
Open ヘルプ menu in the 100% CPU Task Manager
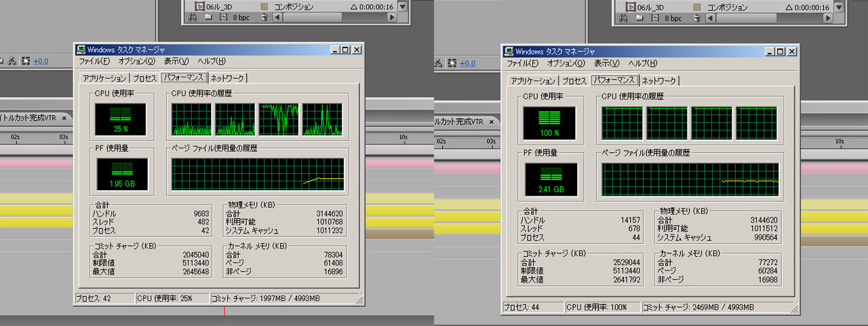642,63
